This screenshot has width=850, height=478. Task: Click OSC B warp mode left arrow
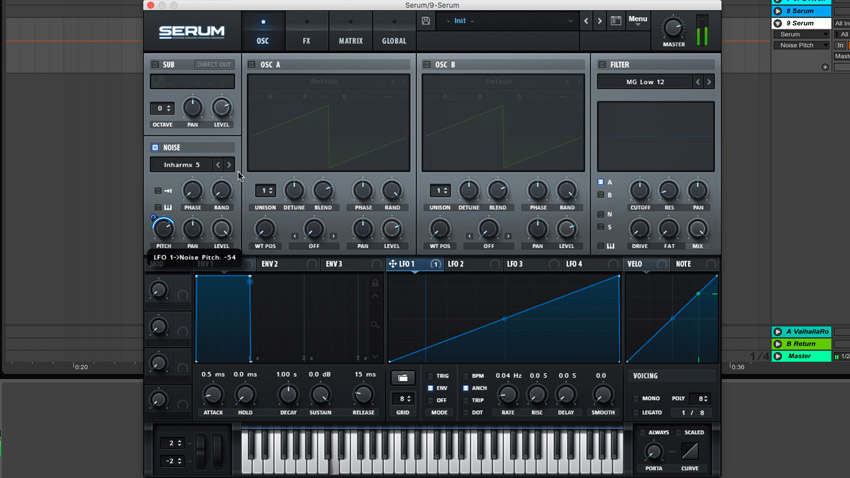[469, 236]
